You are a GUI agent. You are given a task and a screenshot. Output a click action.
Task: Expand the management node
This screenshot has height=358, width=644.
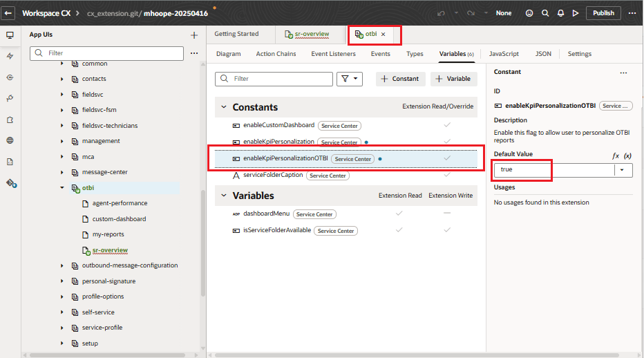tap(62, 142)
